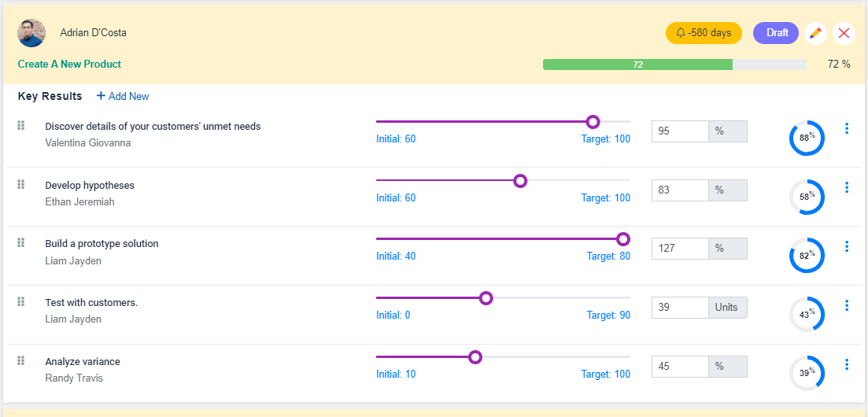Screen dimensions: 868x417
Task: Click slider handle for Analyze variance
Action: pyautogui.click(x=475, y=357)
